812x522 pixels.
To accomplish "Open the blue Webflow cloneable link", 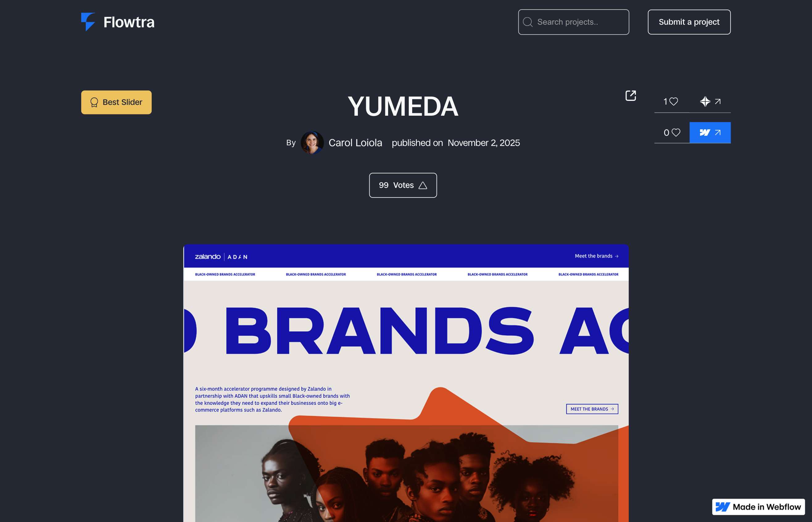I will point(710,133).
